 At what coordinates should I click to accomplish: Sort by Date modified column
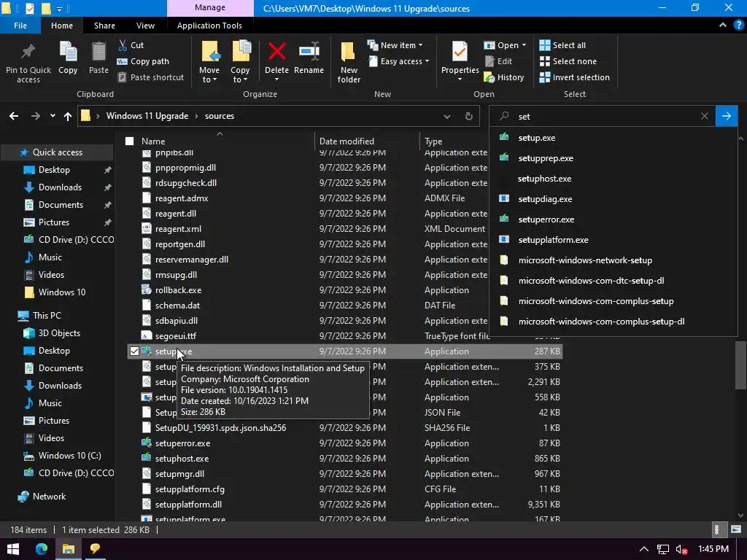tap(347, 141)
